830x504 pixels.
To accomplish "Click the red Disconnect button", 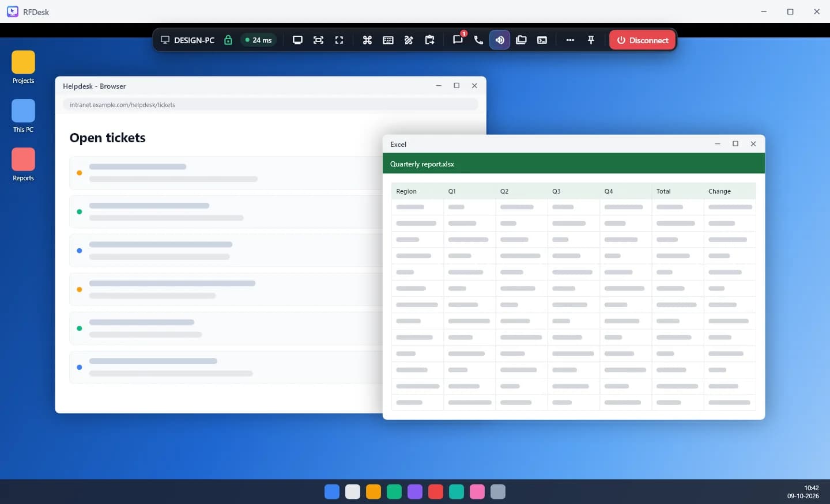I will pos(642,40).
